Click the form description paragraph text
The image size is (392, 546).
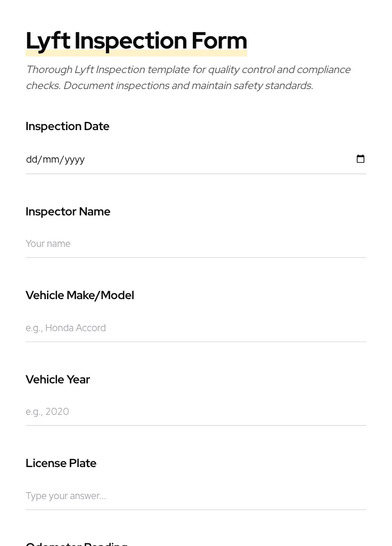189,77
